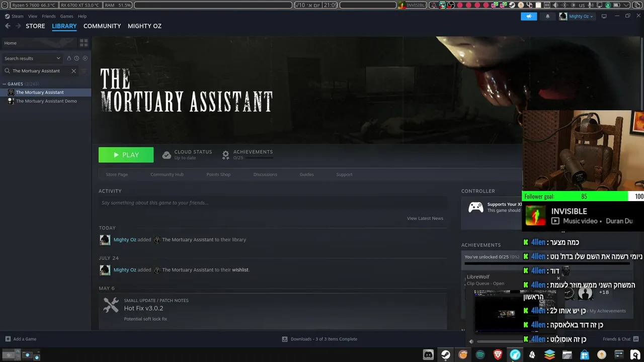
Task: Open Achievements 0/25 progress
Action: point(248,155)
